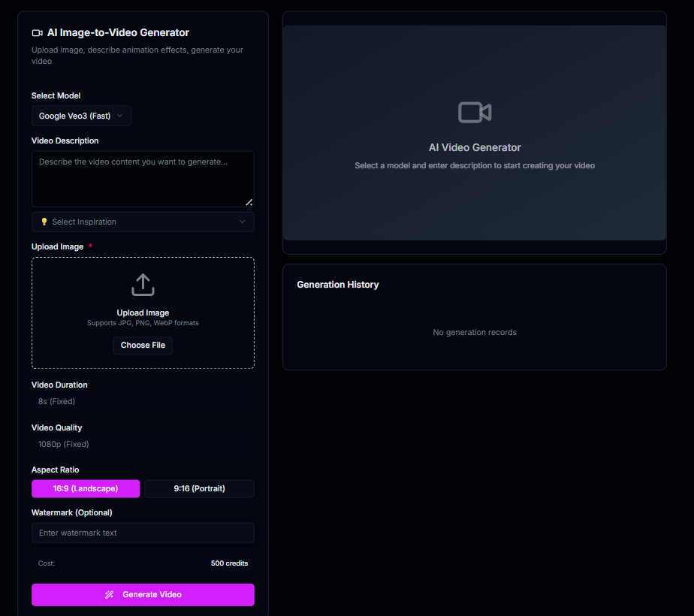
Task: Click the camera icon beside AI Image-to-Video Generator
Action: click(38, 33)
